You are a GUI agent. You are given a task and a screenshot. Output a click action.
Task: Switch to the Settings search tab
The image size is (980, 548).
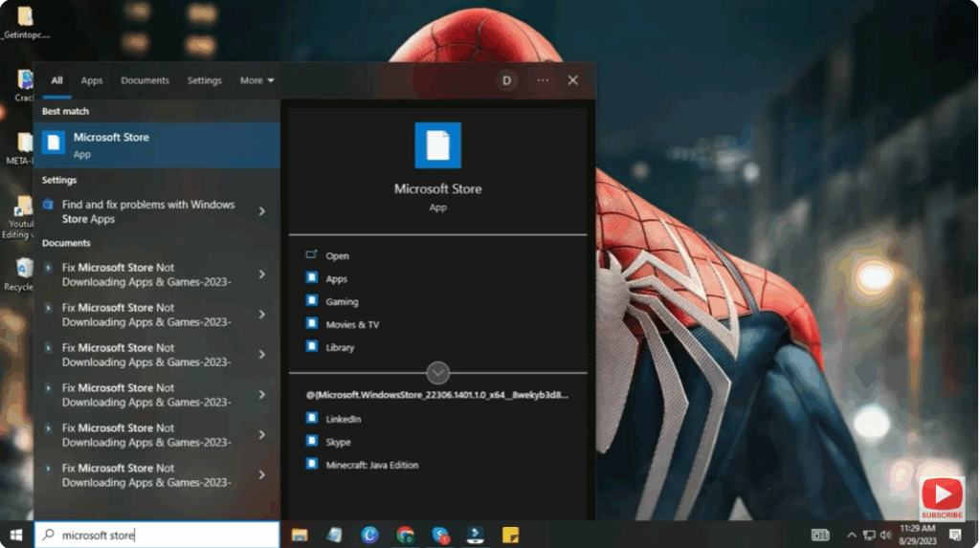(205, 80)
